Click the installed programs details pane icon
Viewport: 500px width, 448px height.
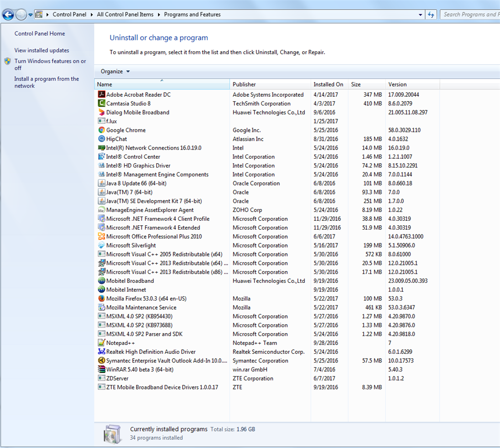pos(113,434)
